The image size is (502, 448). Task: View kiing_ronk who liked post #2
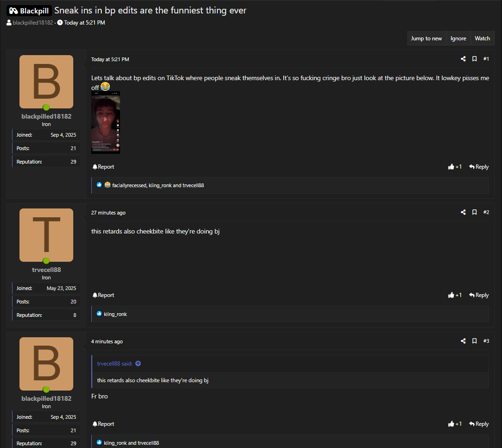point(115,314)
